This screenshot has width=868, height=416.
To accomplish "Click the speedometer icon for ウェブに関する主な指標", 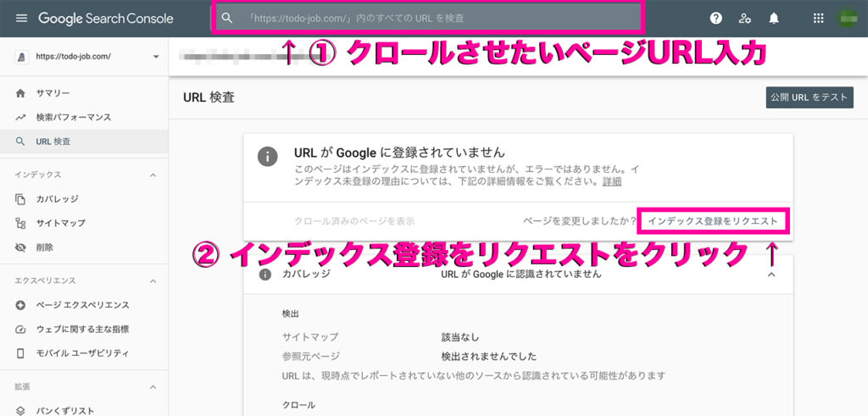I will [x=20, y=329].
